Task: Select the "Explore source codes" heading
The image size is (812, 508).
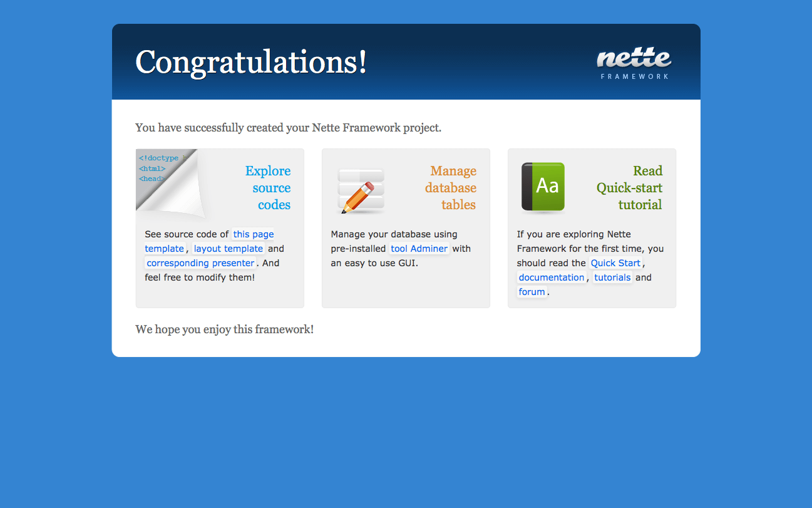Action: click(269, 188)
